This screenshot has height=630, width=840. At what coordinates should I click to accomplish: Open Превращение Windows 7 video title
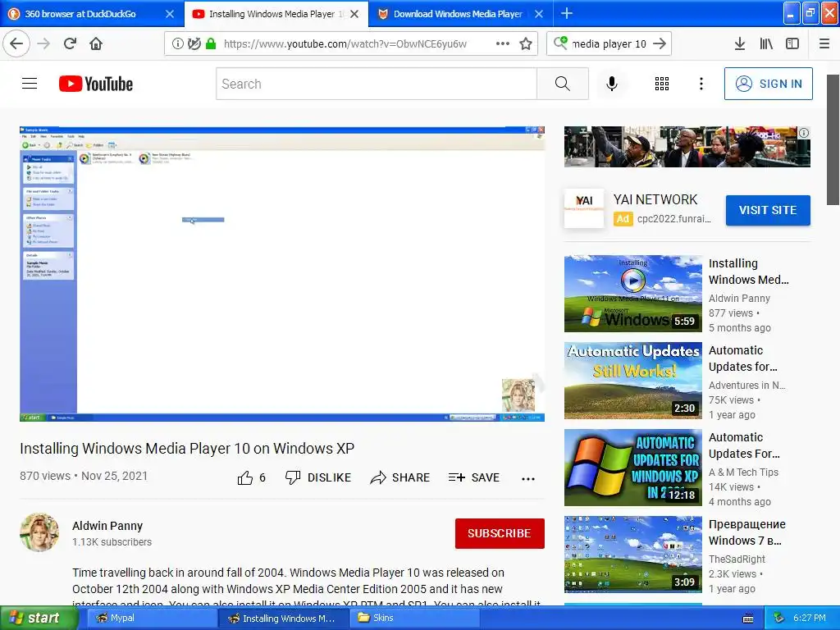tap(746, 532)
